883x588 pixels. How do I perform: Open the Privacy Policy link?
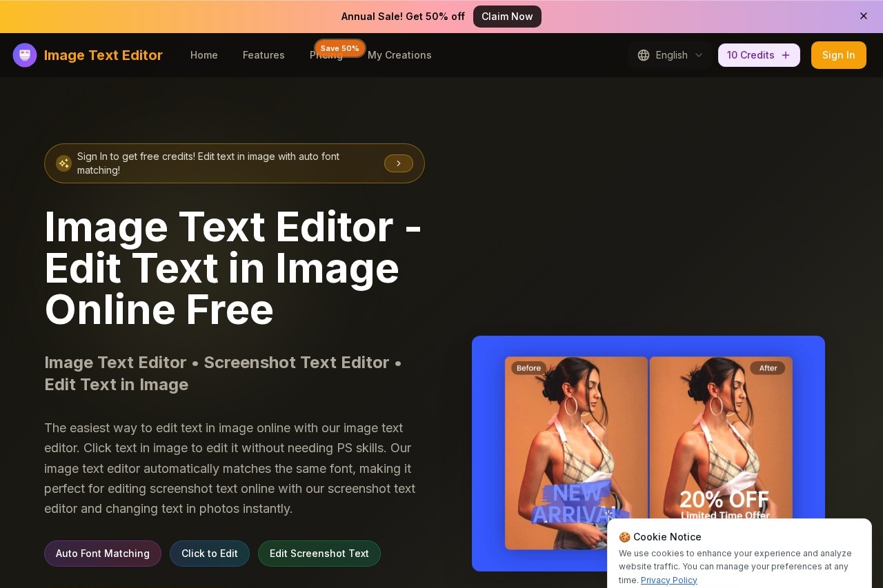pos(669,580)
